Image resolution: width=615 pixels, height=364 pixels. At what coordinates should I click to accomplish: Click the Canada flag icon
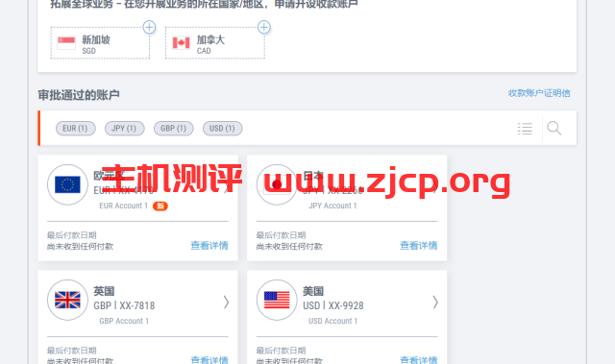182,42
